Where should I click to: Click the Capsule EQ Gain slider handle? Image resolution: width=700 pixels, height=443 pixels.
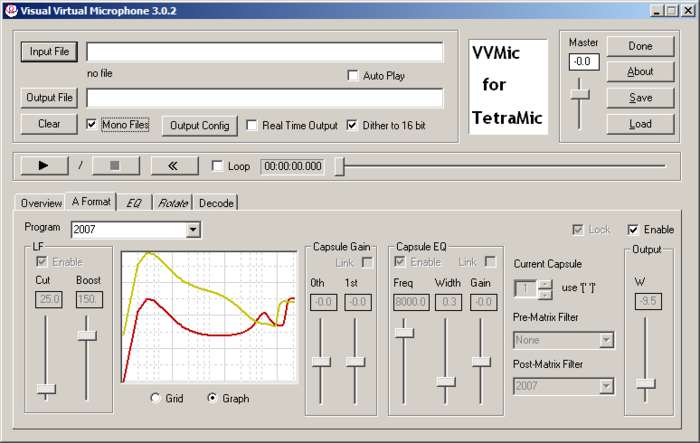point(481,362)
